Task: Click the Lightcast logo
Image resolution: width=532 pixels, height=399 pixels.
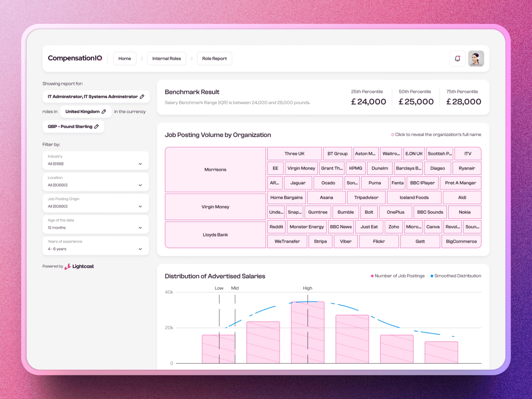Action: (x=79, y=266)
